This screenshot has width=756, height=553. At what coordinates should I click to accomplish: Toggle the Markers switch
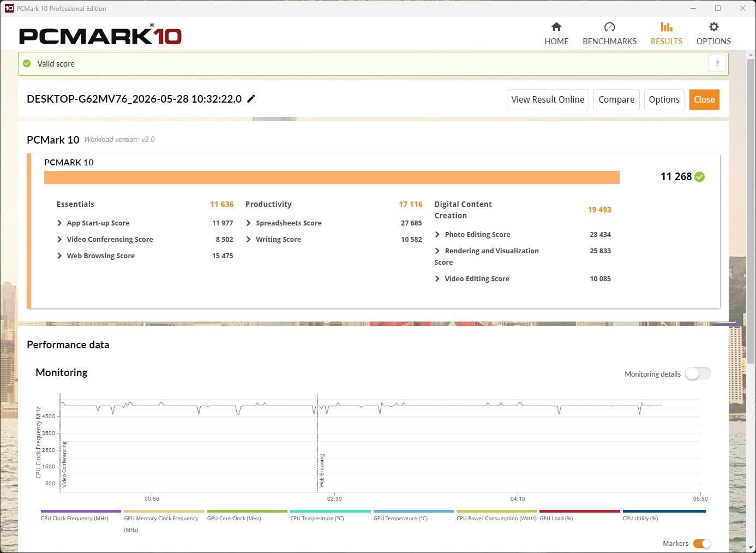point(702,544)
